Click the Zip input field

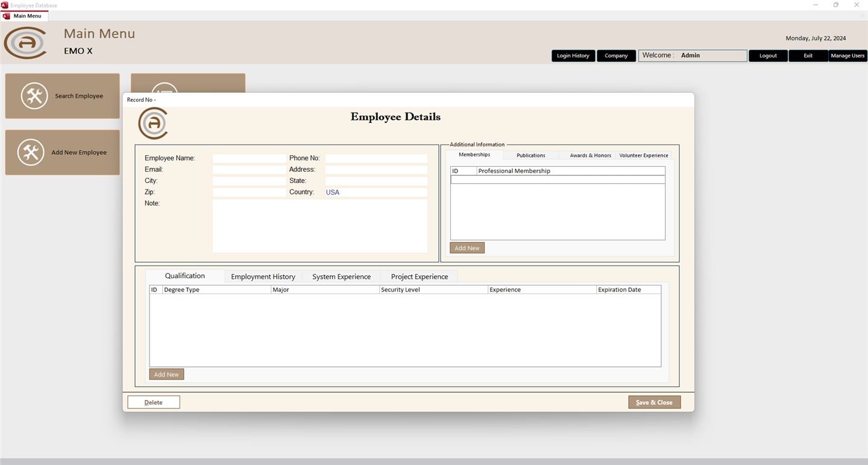(x=250, y=192)
